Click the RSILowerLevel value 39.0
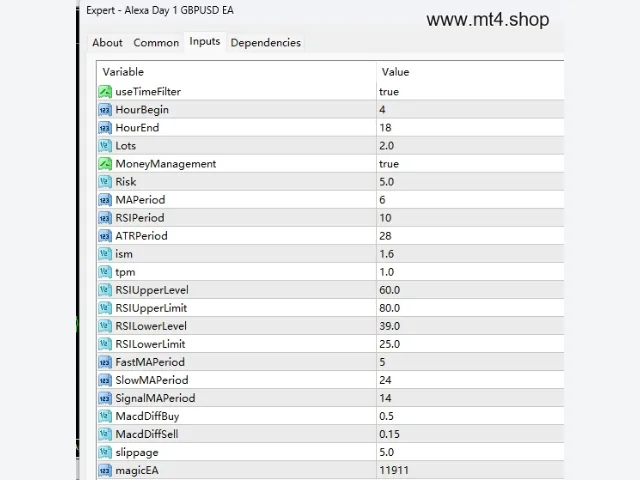Screen dimensions: 640x480 coord(389,326)
